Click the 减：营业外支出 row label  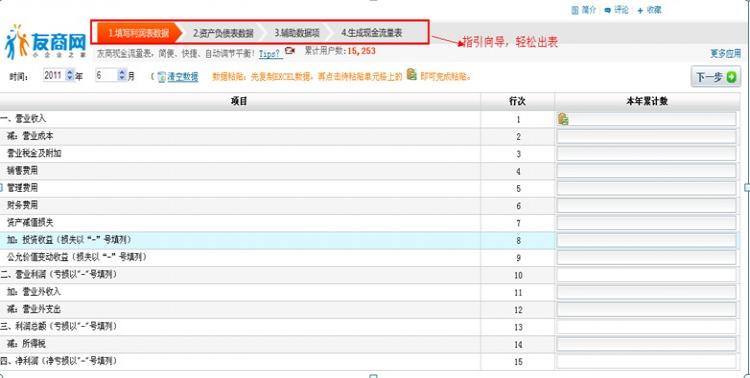click(33, 309)
